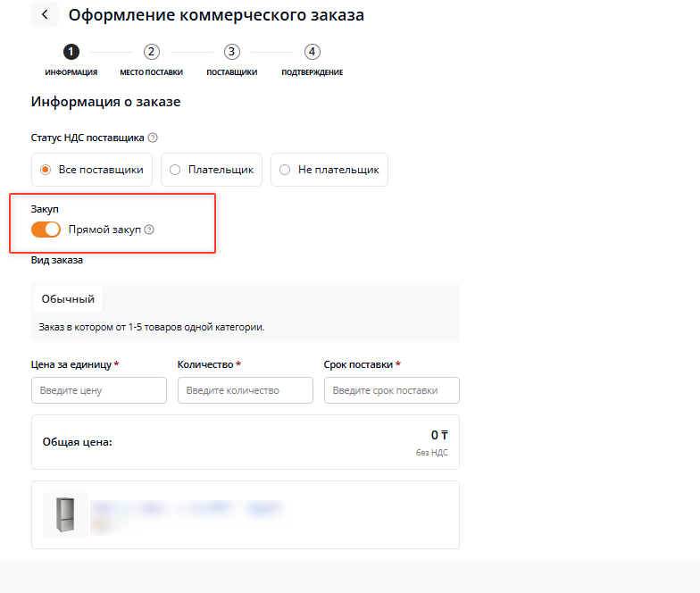Jump to step 4 Подтверждение

pos(312,52)
